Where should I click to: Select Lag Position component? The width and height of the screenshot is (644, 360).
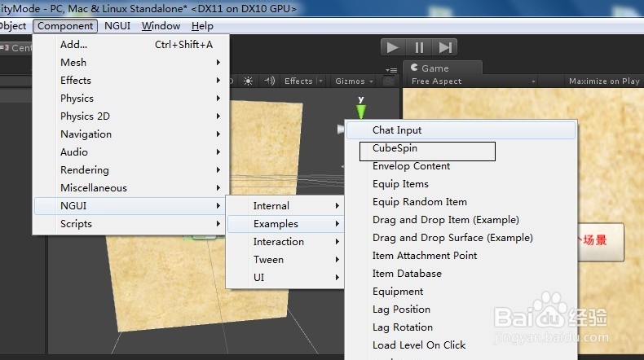[461, 310]
